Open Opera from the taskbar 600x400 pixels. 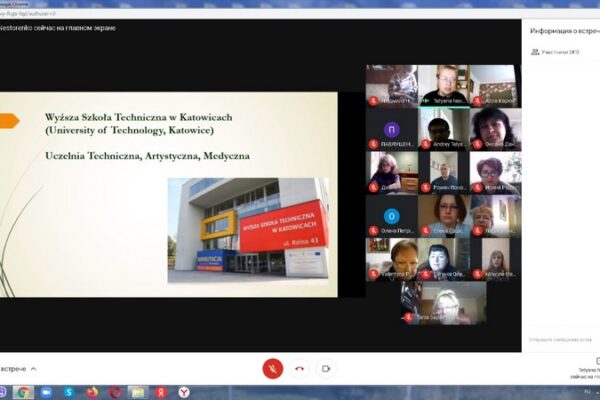click(115, 392)
